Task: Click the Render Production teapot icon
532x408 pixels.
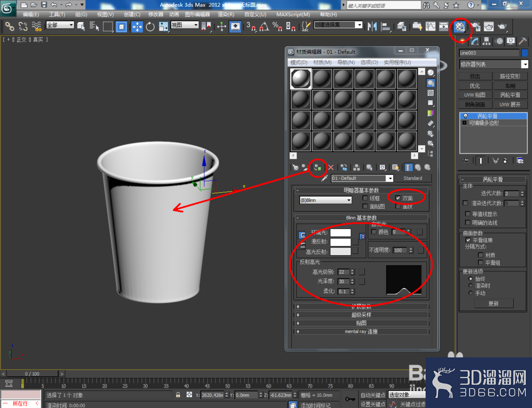Action: 502,27
